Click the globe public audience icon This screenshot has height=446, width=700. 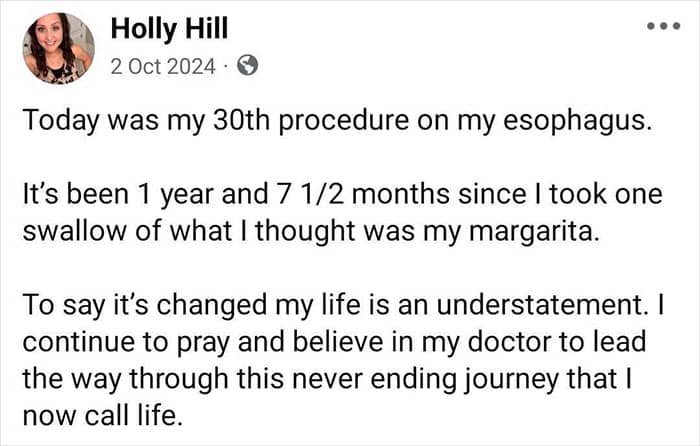pyautogui.click(x=247, y=67)
